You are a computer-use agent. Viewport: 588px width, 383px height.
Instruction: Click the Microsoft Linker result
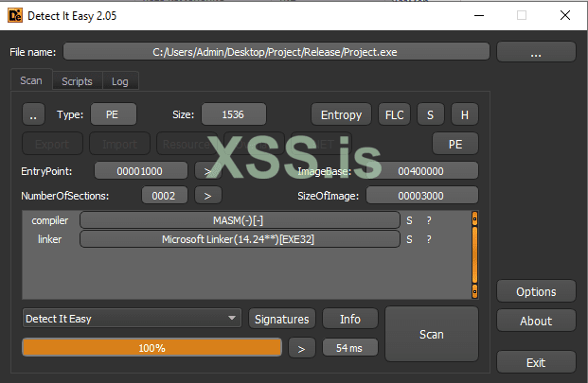[x=240, y=239]
